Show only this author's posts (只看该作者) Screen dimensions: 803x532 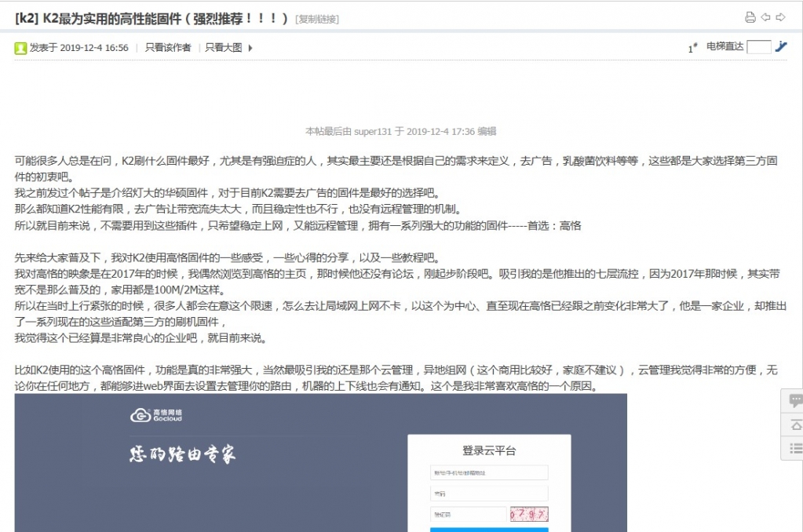tap(167, 48)
